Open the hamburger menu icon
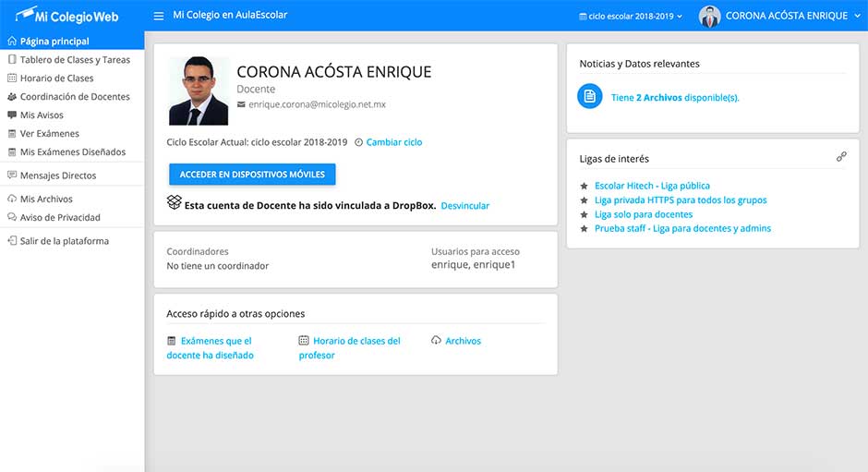Image resolution: width=868 pixels, height=472 pixels. [x=158, y=16]
